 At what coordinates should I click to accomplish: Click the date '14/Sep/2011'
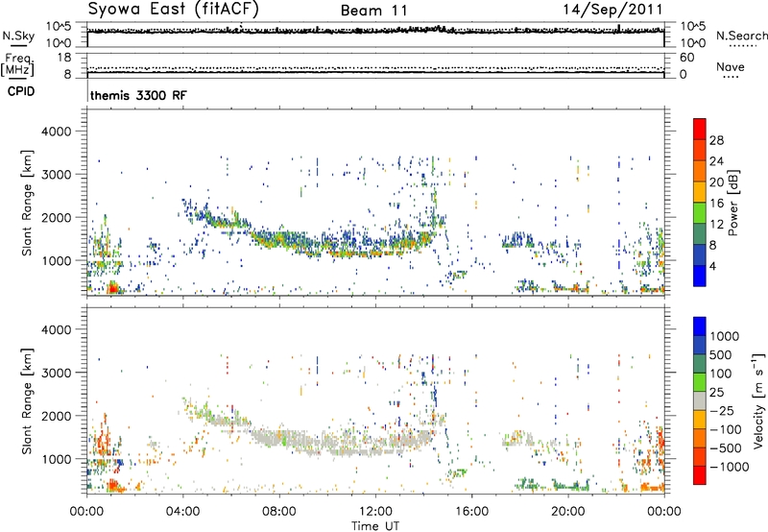point(612,10)
